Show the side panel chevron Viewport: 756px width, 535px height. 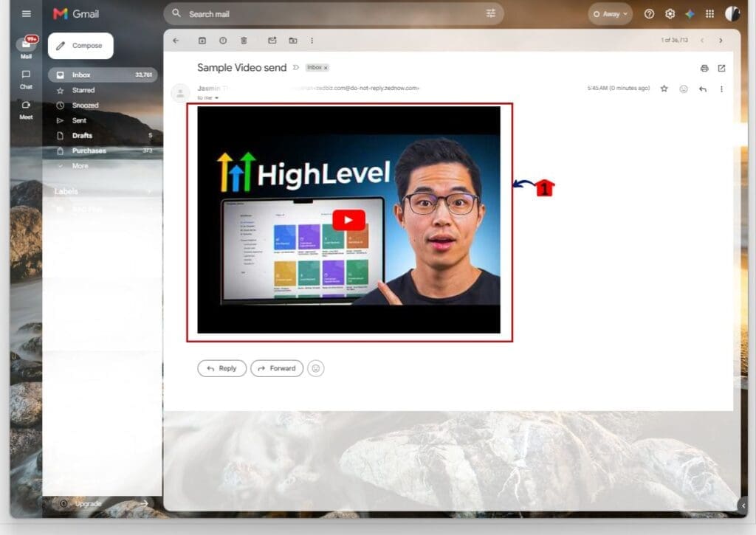point(743,505)
